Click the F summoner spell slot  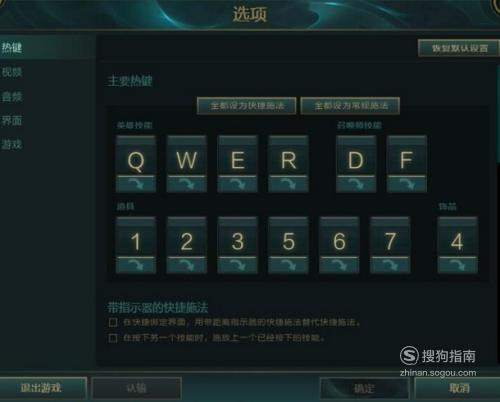pyautogui.click(x=407, y=156)
